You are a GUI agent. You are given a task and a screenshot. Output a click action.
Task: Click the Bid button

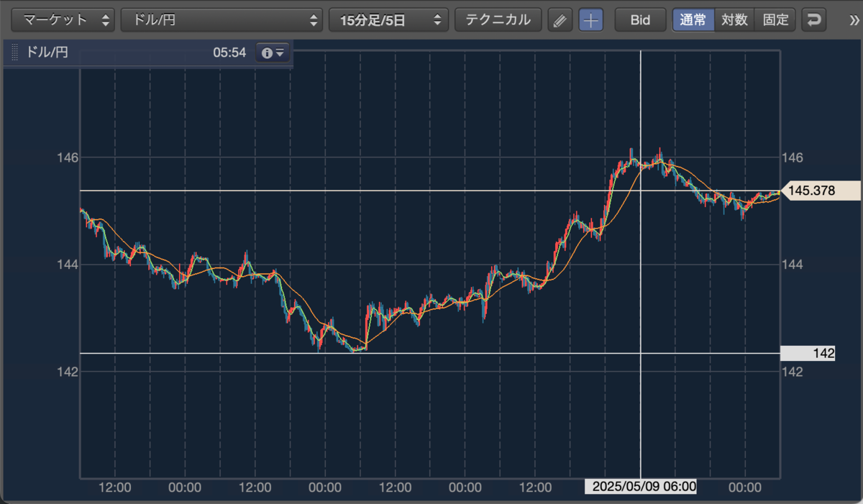639,20
